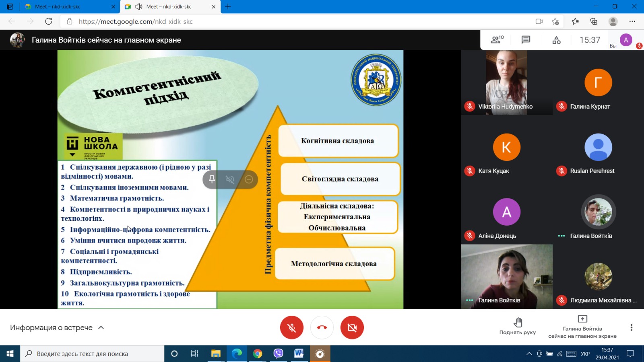Image resolution: width=644 pixels, height=362 pixels.
Task: Open the participants list icon
Action: [497, 40]
